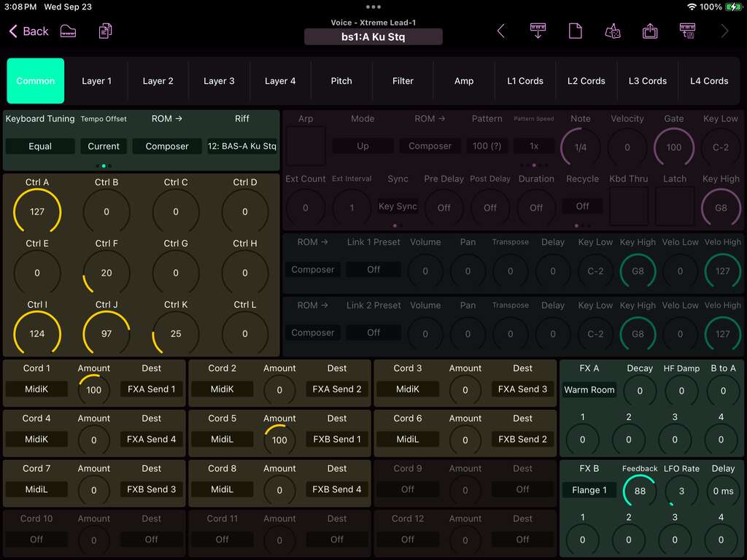
Task: Open the Amp tab
Action: [463, 81]
